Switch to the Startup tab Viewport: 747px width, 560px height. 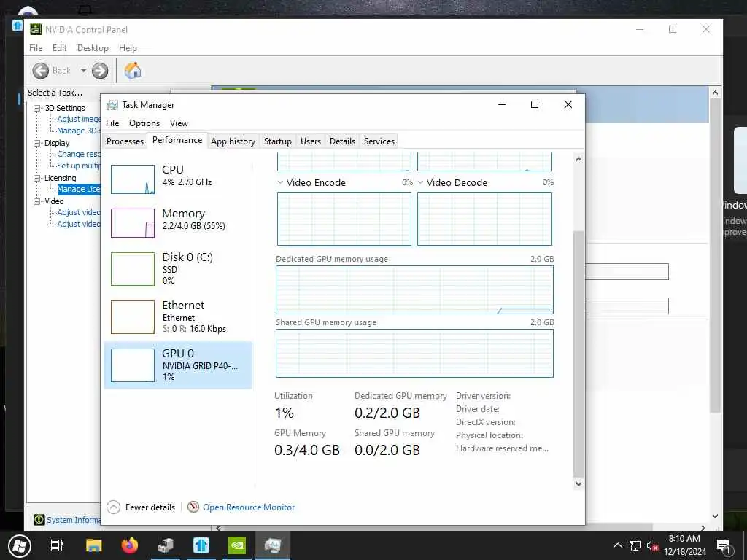[x=278, y=141]
